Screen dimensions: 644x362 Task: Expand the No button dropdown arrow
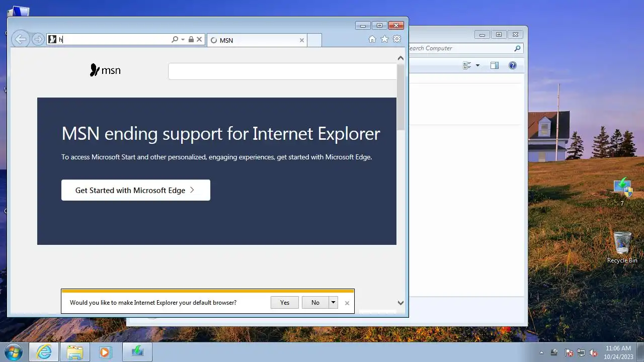click(x=333, y=302)
